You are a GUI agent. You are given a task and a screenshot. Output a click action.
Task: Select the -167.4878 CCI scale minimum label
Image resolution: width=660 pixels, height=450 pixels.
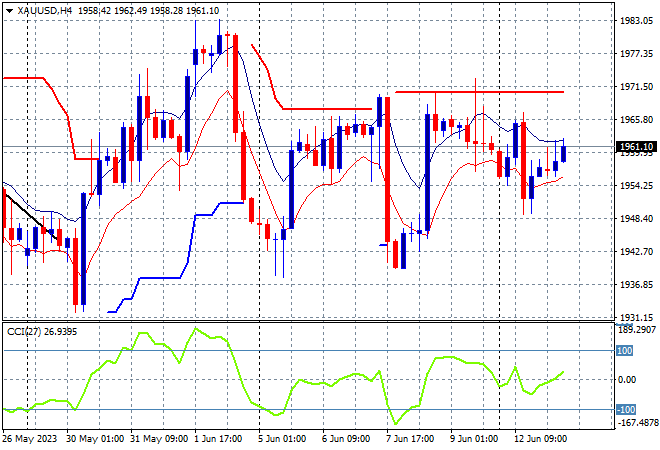pos(637,422)
